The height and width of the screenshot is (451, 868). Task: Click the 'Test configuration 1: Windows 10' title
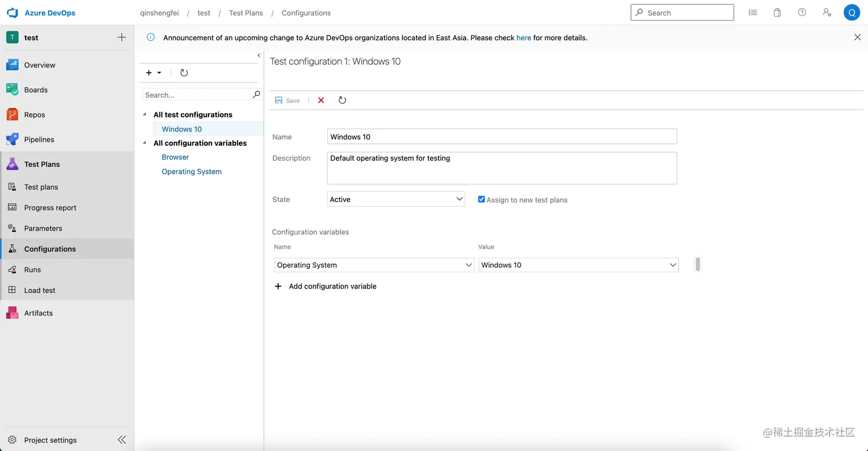[x=335, y=61]
